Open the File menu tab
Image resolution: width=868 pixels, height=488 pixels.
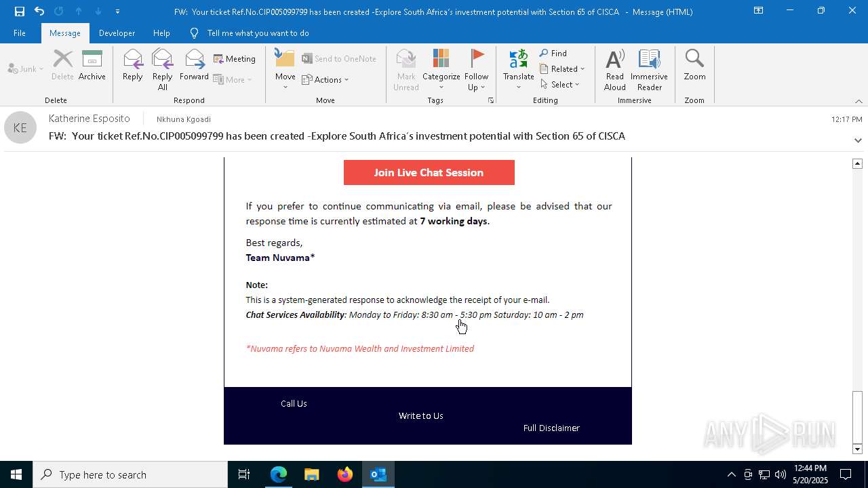coord(20,33)
